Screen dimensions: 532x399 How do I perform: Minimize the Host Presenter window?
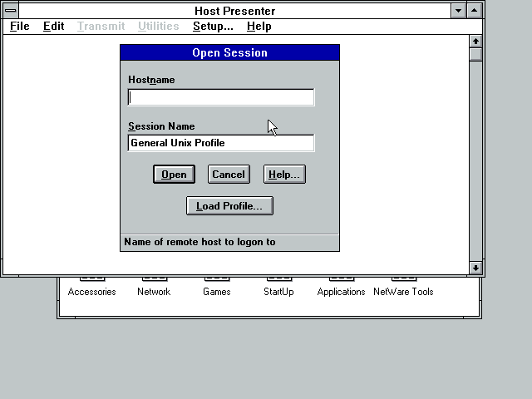(458, 11)
